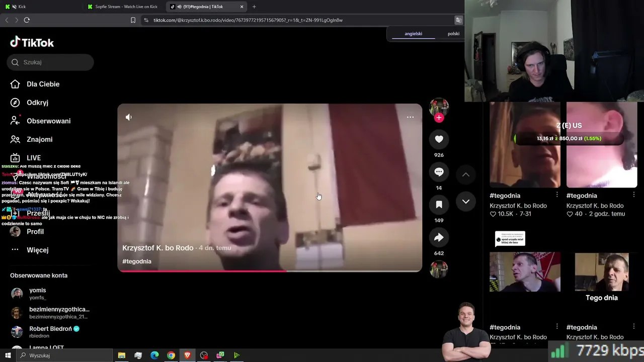The width and height of the screenshot is (644, 362).
Task: Open the Windows Start menu
Action: point(8,355)
